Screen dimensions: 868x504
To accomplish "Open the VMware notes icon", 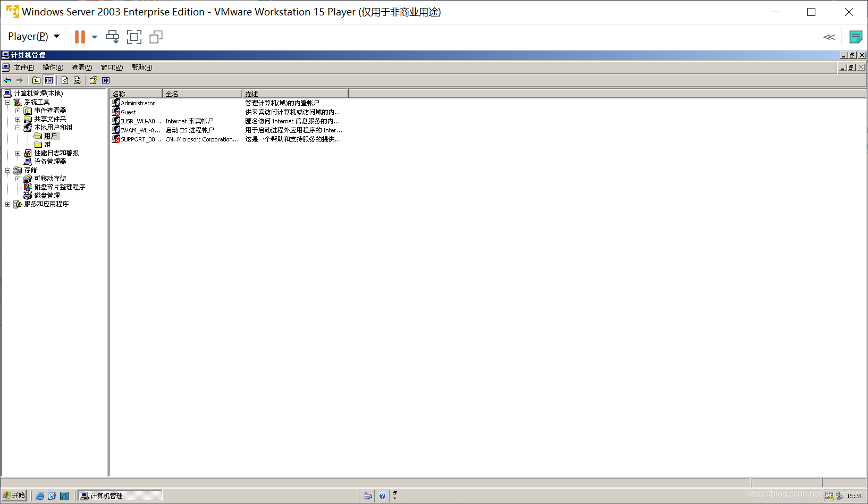I will (856, 37).
